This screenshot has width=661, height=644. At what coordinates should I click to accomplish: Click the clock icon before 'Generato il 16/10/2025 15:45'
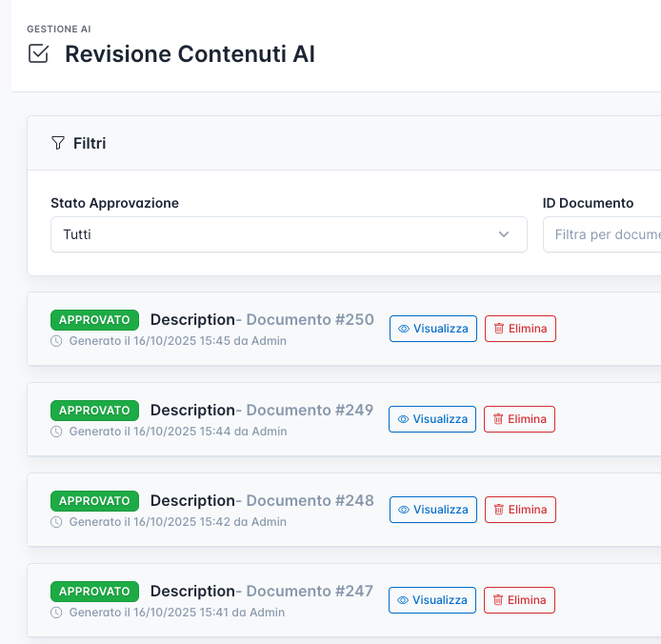[x=56, y=341]
